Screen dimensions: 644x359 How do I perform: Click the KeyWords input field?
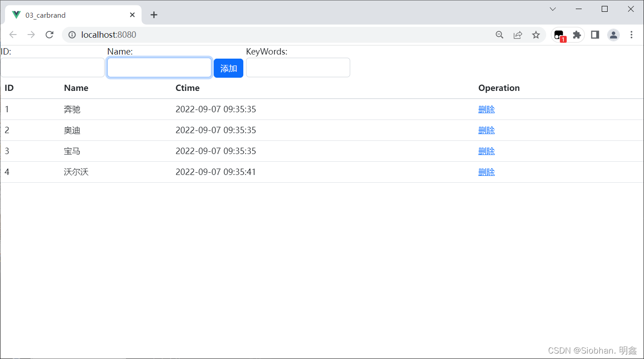click(x=297, y=67)
